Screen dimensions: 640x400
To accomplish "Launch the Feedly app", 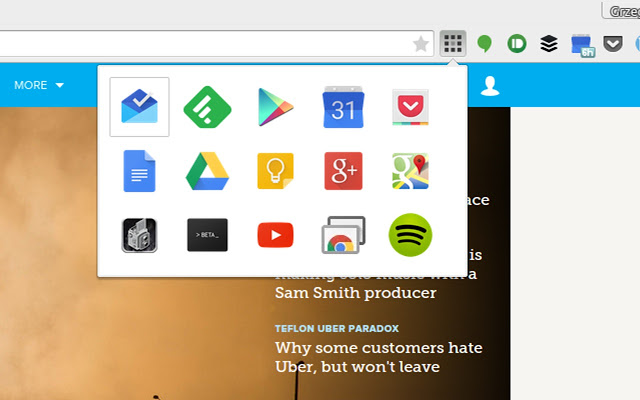I will pyautogui.click(x=207, y=107).
